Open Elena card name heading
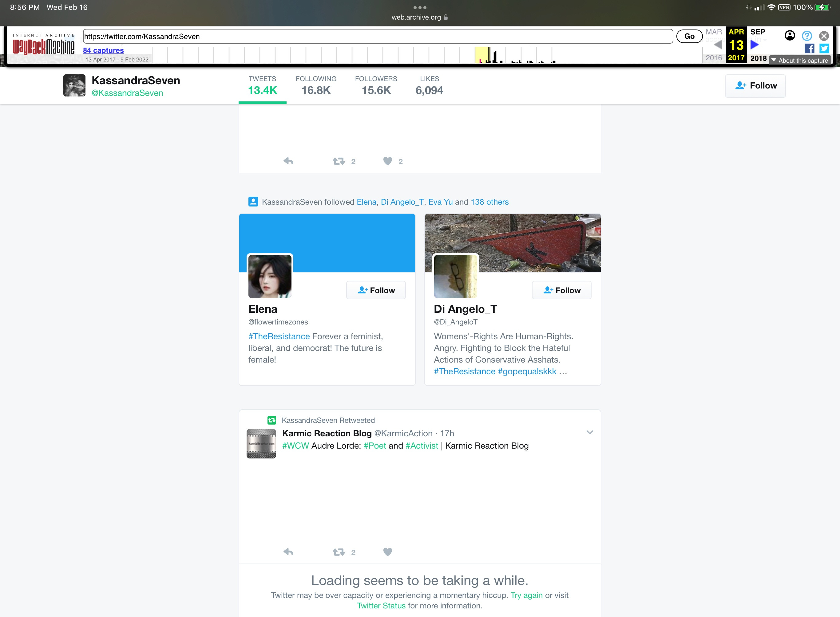This screenshot has height=617, width=840. pos(263,309)
